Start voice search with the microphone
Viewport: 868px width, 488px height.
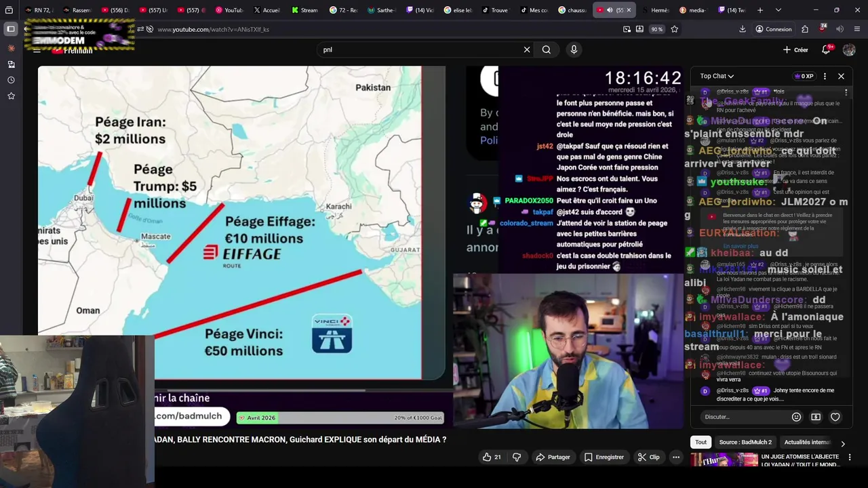coord(574,49)
